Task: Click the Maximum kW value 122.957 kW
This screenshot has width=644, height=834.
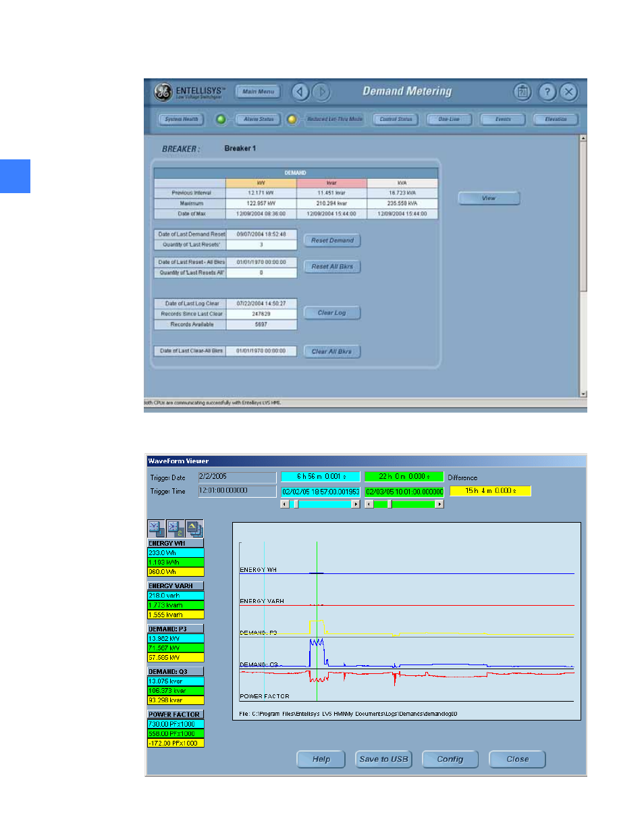Action: (261, 203)
